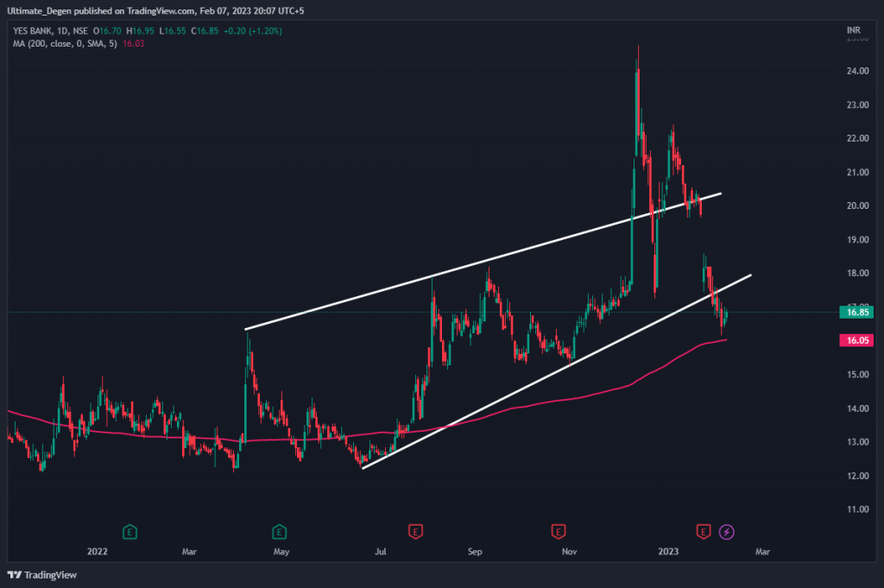Click the 15.00 price axis label
This screenshot has width=884, height=588.
point(857,375)
